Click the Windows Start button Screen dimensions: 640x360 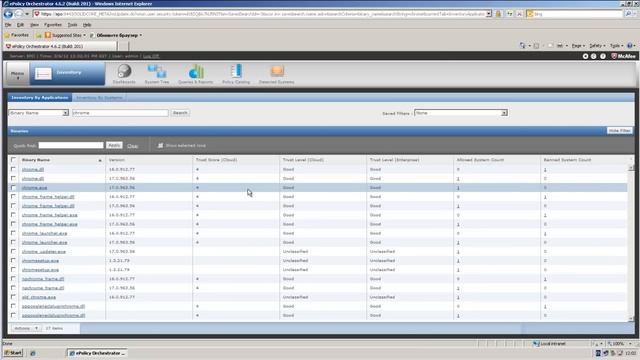[x=13, y=353]
